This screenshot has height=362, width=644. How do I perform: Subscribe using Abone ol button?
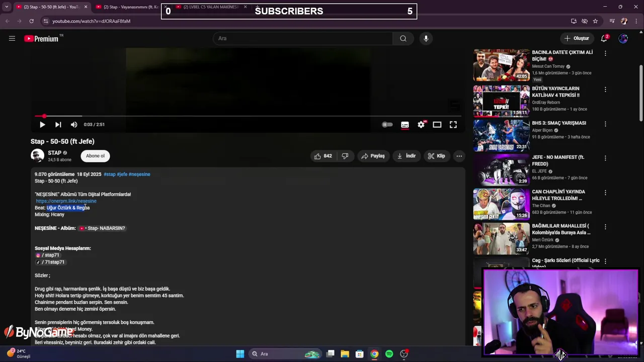coord(95,156)
